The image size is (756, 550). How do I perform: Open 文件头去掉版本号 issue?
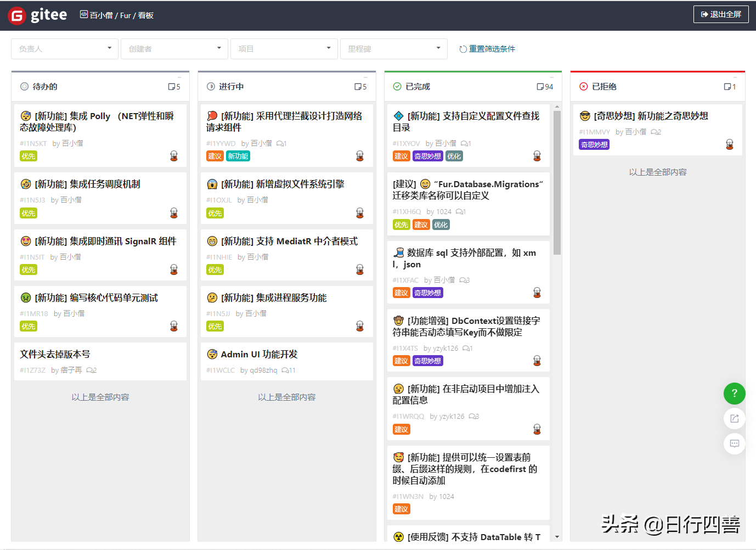55,355
